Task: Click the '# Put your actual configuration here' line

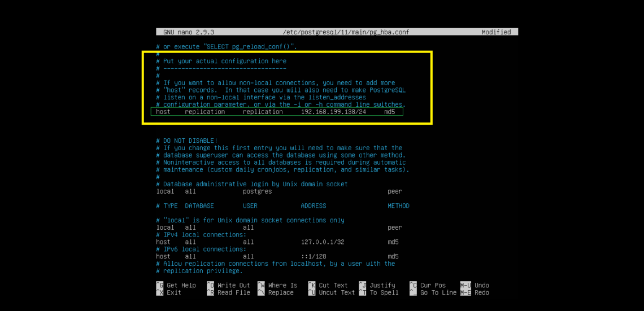Action: (x=221, y=61)
